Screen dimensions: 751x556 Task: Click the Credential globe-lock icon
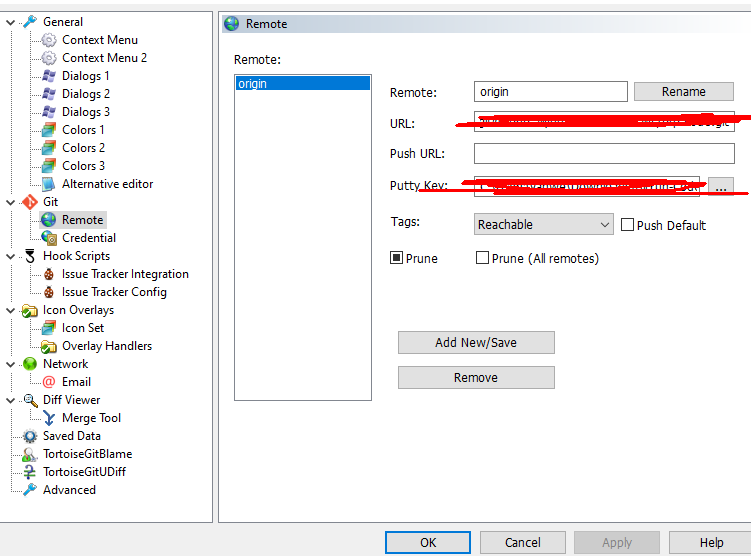tap(49, 238)
